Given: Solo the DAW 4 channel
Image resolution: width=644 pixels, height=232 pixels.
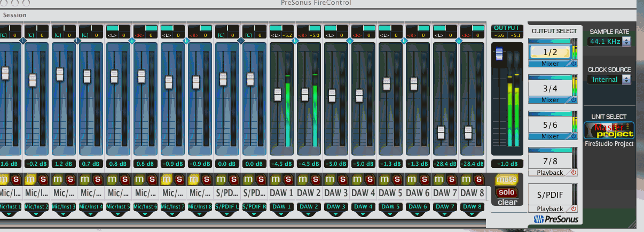Looking at the screenshot, I should click(x=370, y=179).
